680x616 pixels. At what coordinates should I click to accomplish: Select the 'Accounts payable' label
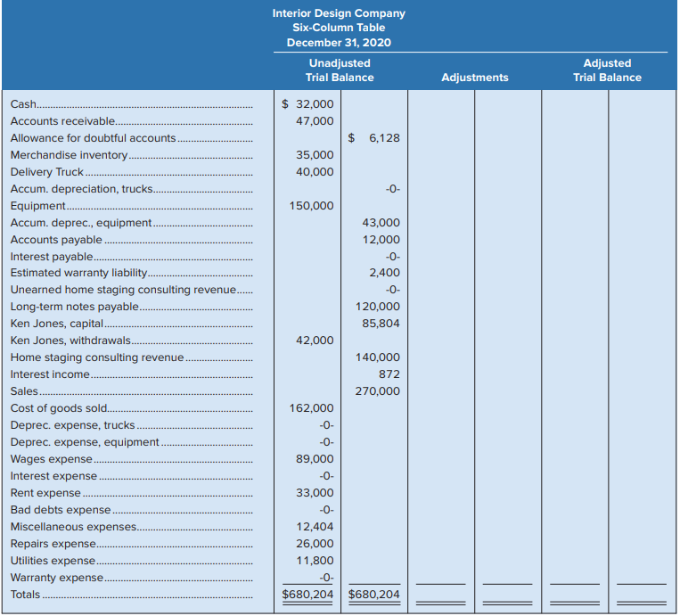(x=56, y=240)
